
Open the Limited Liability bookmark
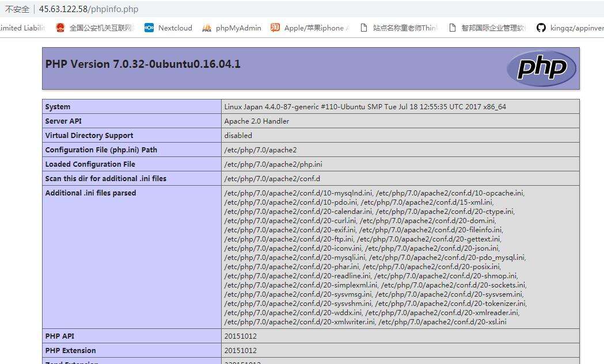point(22,28)
